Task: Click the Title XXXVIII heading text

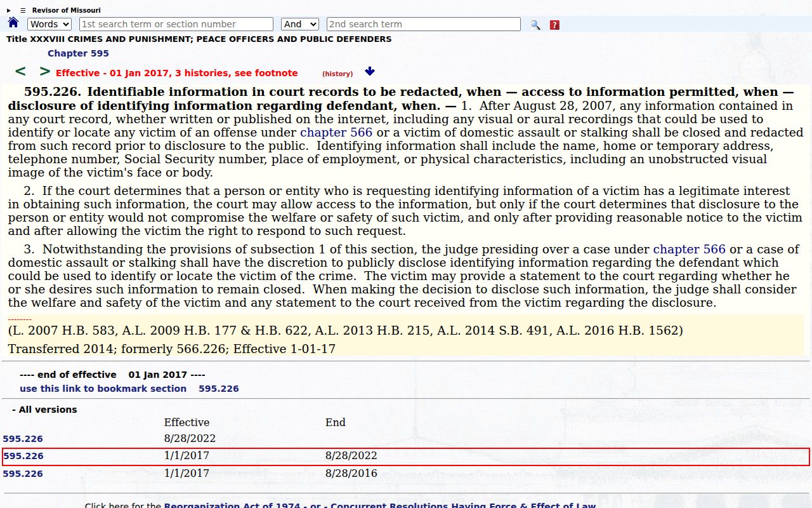Action: click(199, 39)
